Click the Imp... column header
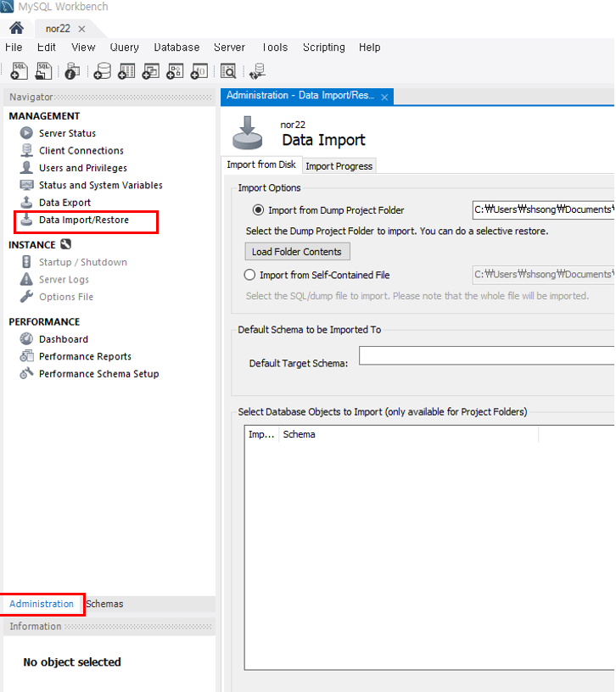 click(x=261, y=434)
